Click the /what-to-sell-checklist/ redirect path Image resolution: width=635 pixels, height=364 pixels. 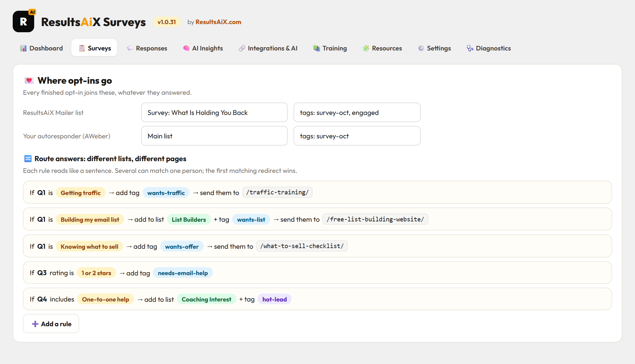[x=302, y=246]
